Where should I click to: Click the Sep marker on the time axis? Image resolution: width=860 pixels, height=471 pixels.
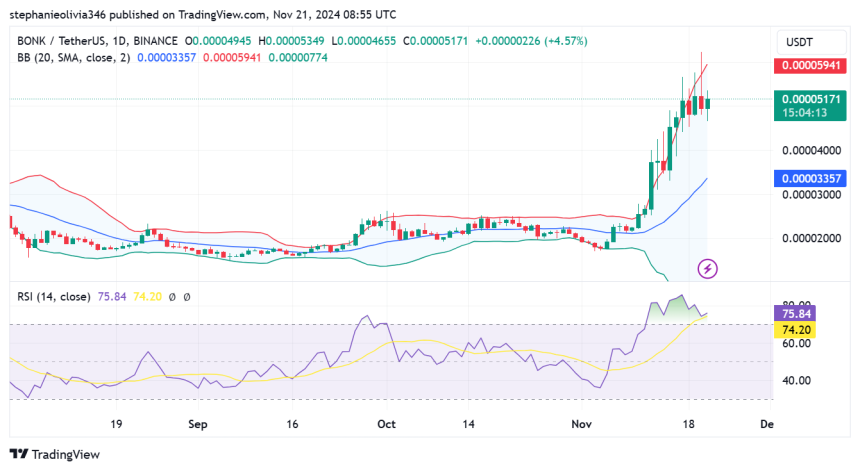pos(198,424)
